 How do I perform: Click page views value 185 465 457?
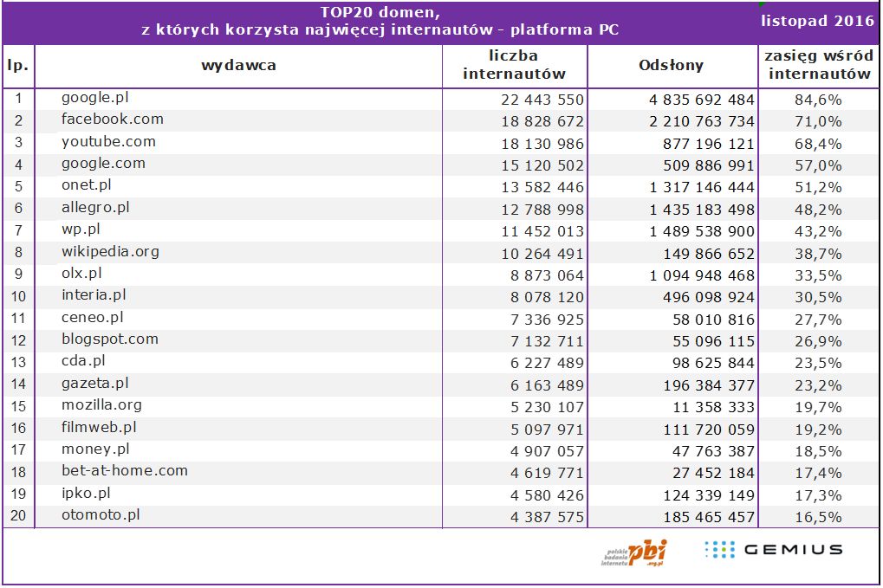(x=709, y=517)
